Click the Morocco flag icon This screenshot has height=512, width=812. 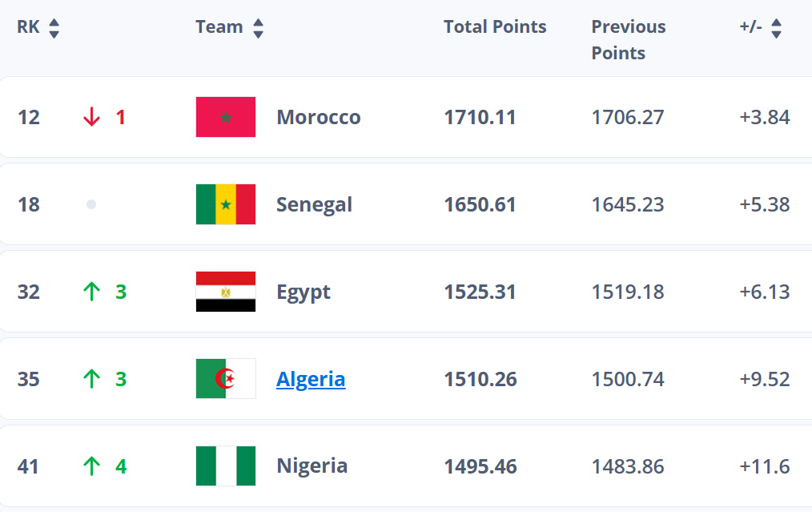point(225,116)
